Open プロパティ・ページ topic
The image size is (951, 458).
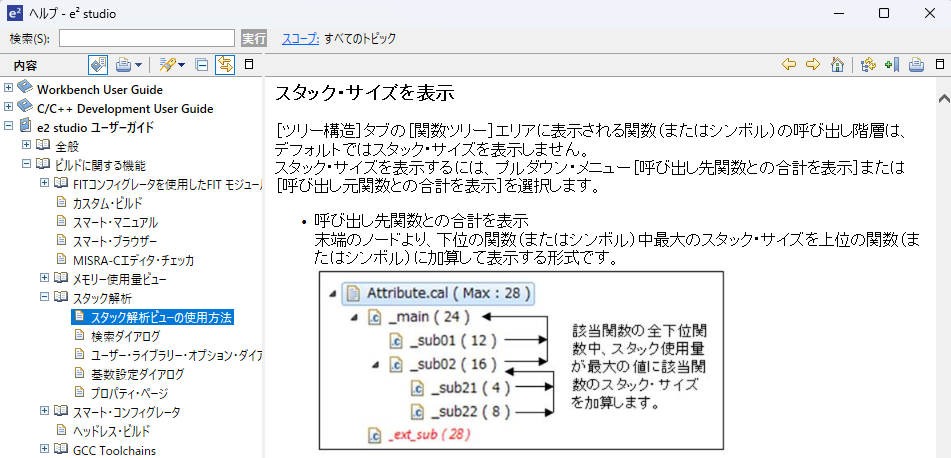coord(129,394)
